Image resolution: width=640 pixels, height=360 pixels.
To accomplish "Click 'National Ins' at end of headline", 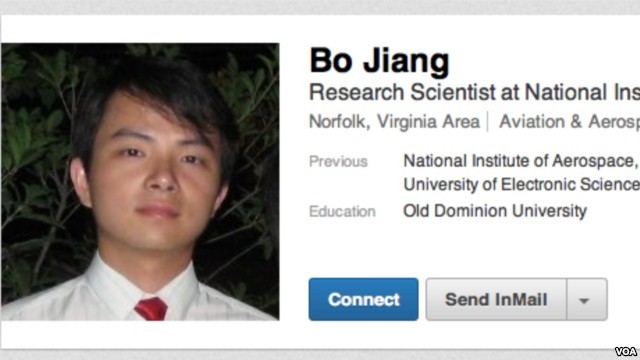I will point(582,92).
